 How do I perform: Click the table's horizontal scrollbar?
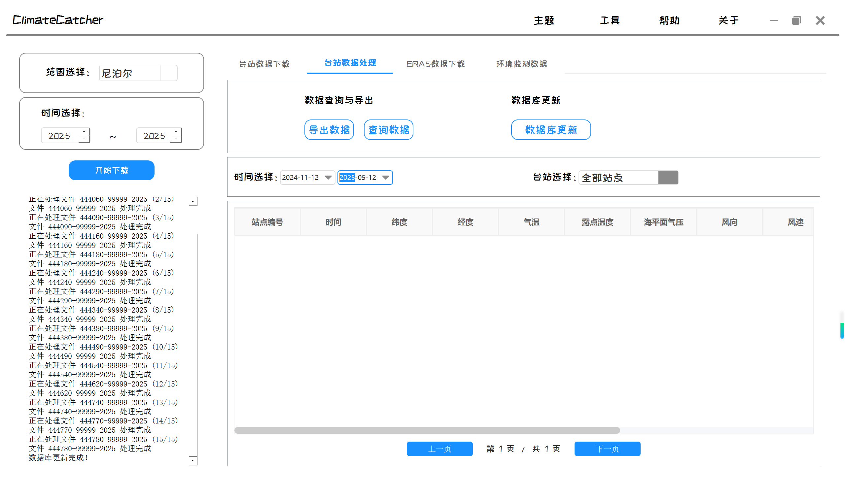(427, 430)
